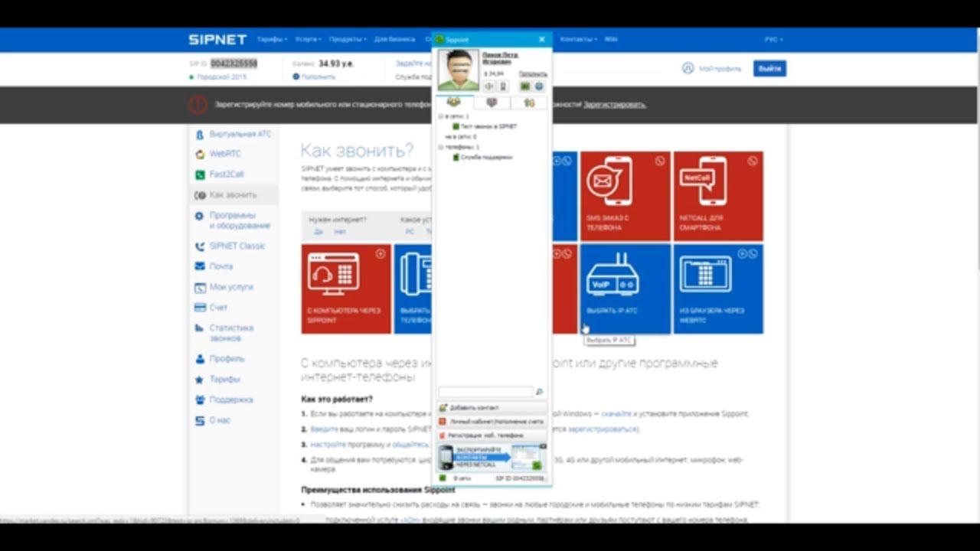Click the blue globe icon in Sippoint
The image size is (980, 551).
tap(539, 86)
